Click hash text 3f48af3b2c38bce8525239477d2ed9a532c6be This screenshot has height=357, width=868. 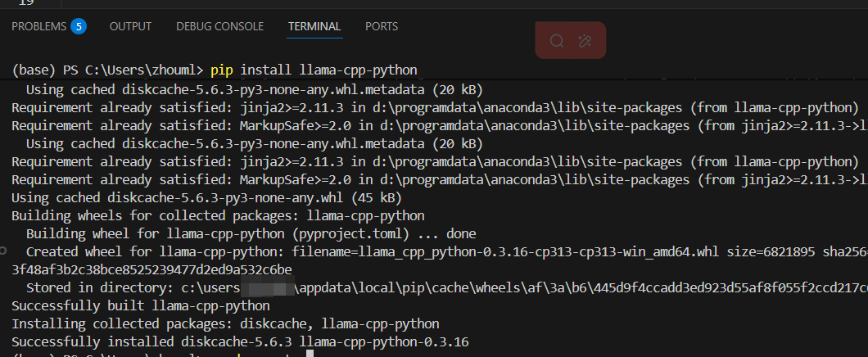coord(151,270)
